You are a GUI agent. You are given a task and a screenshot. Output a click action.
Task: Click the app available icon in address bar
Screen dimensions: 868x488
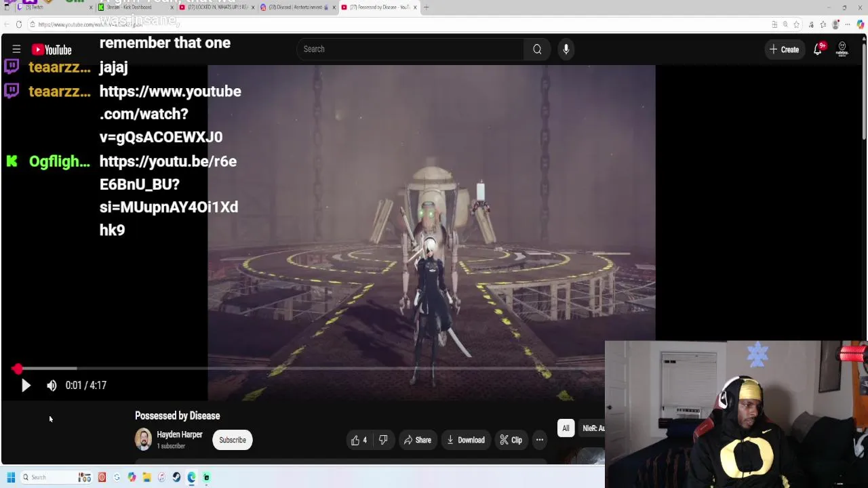(x=774, y=24)
